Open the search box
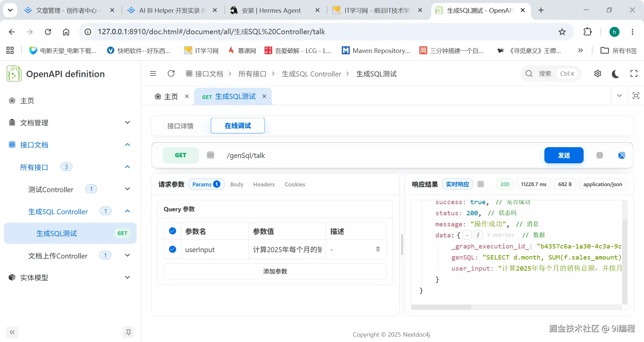The image size is (644, 342). pyautogui.click(x=551, y=73)
